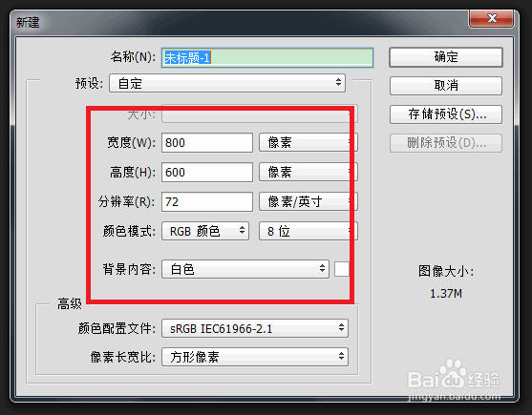Open 背景内容 dropdown showing 白色
Screen dimensions: 532x415
(x=245, y=269)
